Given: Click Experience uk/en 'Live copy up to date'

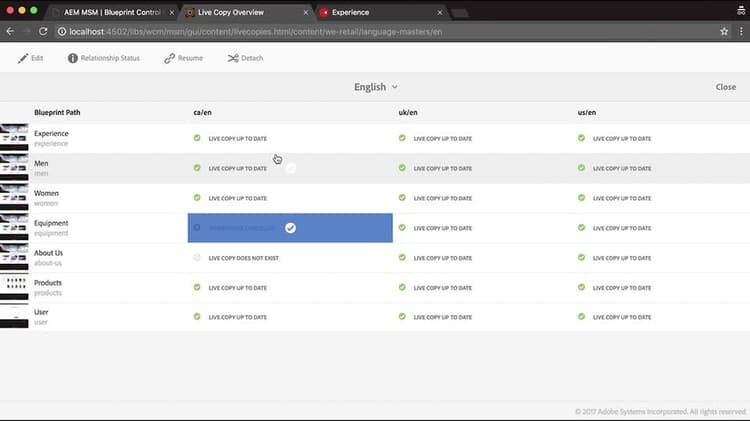Looking at the screenshot, I should [442, 138].
